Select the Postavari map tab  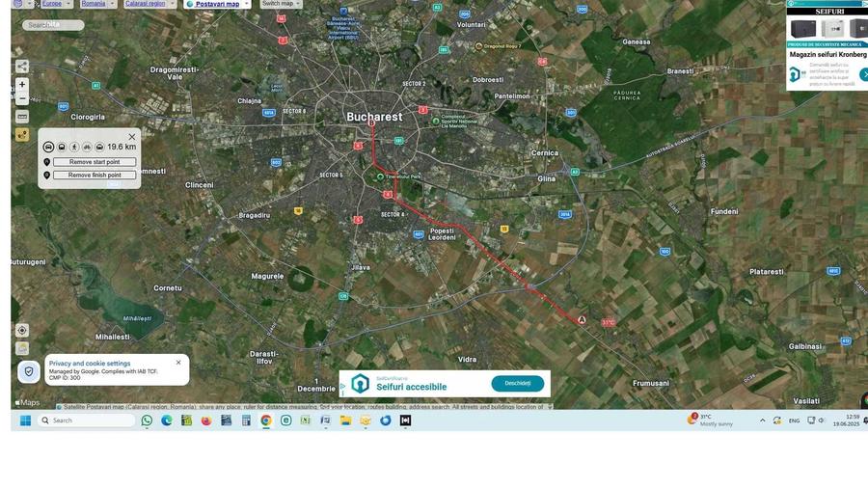(x=213, y=4)
